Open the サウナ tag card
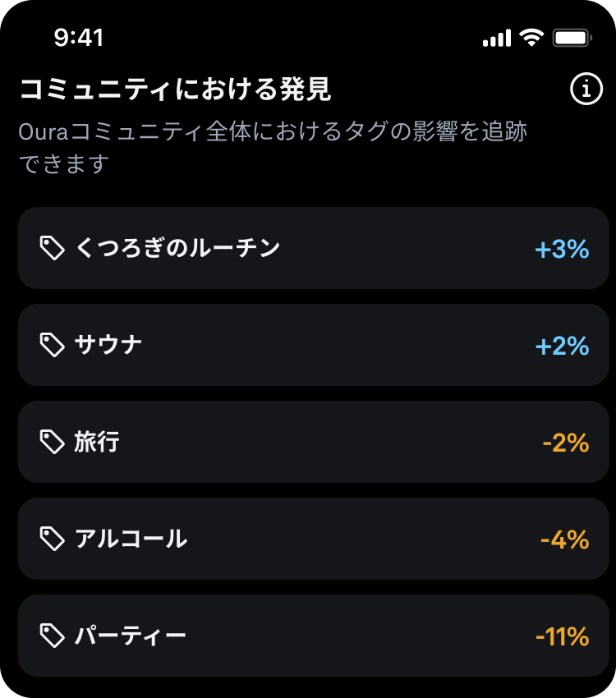Image resolution: width=616 pixels, height=698 pixels. [314, 345]
